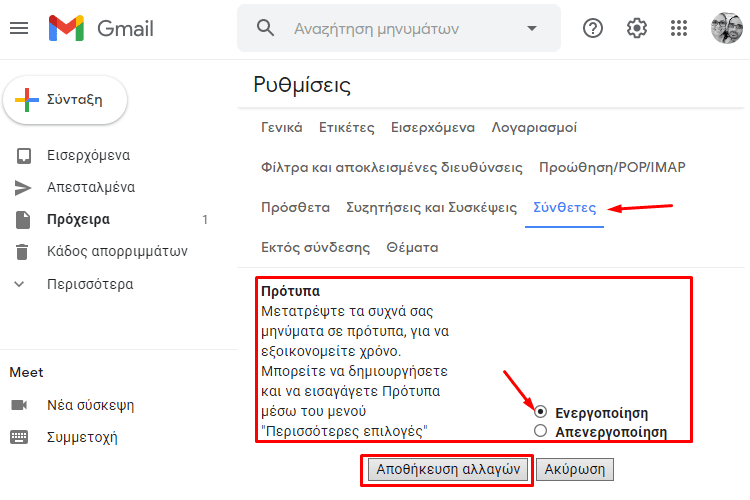Click the Gmail logo
Image resolution: width=750 pixels, height=500 pixels.
(x=101, y=28)
